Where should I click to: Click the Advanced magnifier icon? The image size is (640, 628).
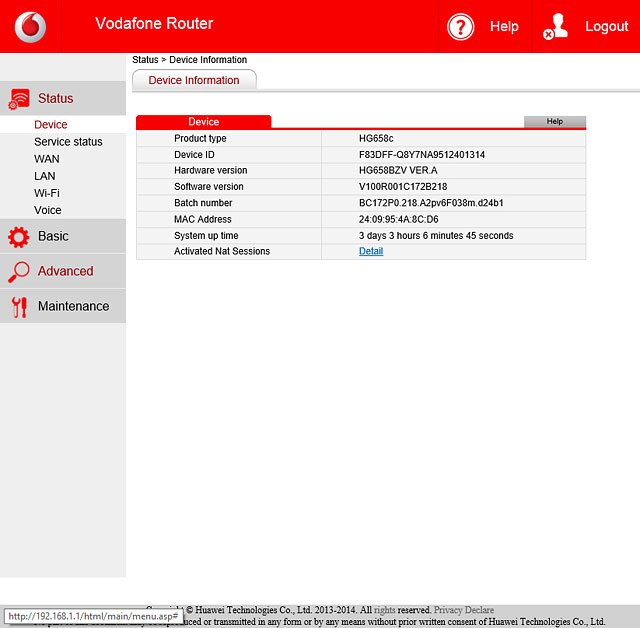[x=19, y=271]
